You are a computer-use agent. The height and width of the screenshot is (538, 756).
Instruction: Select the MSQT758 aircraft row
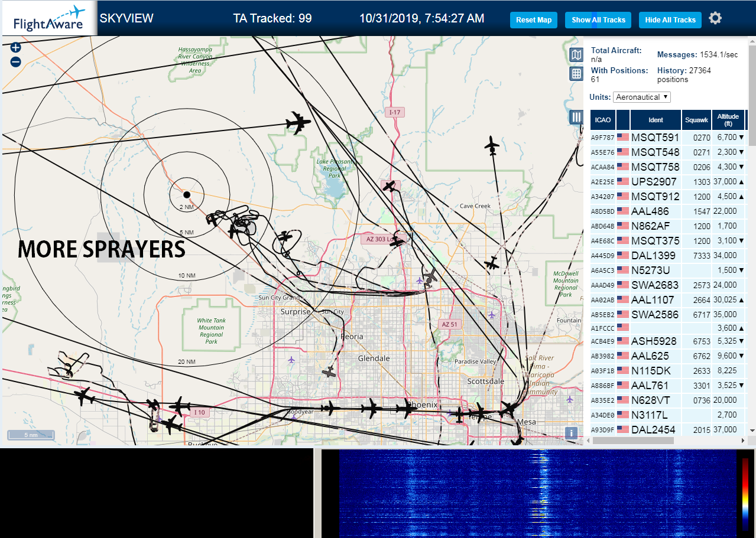[668, 167]
